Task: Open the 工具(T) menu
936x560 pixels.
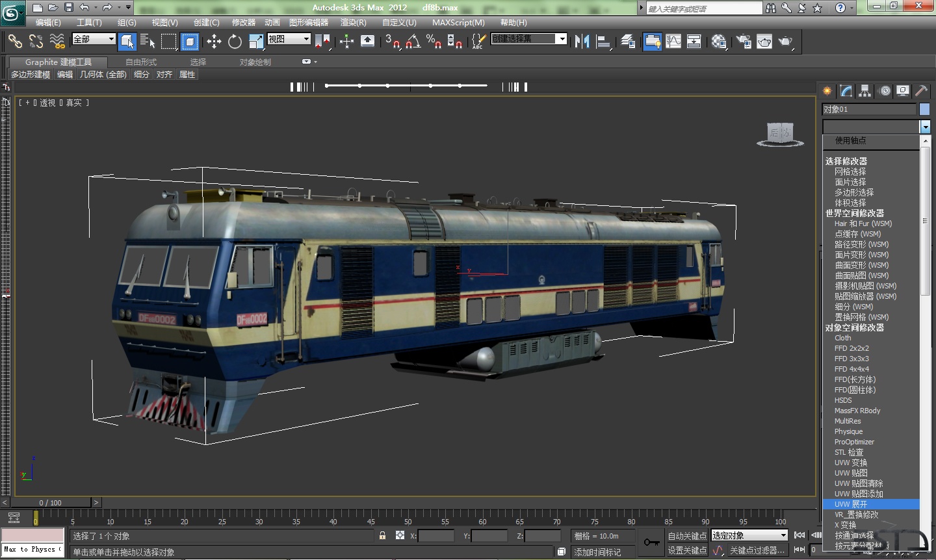Action: click(x=89, y=22)
